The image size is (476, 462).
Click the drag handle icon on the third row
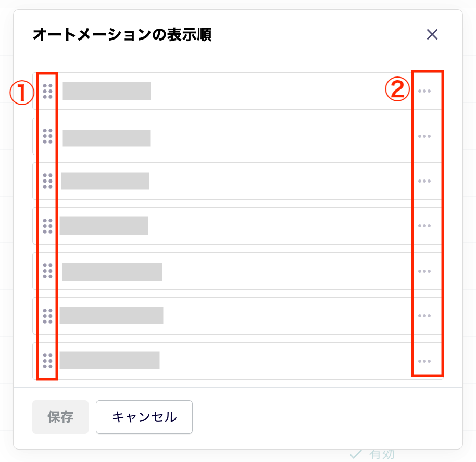pyautogui.click(x=47, y=181)
